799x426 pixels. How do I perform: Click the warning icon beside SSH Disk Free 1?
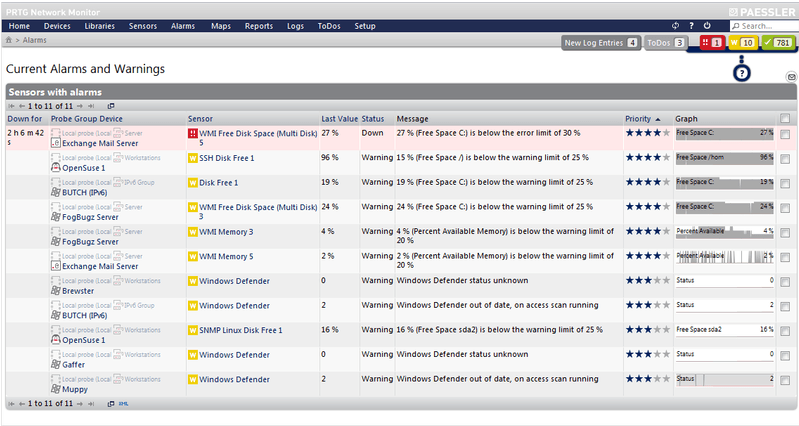point(193,158)
